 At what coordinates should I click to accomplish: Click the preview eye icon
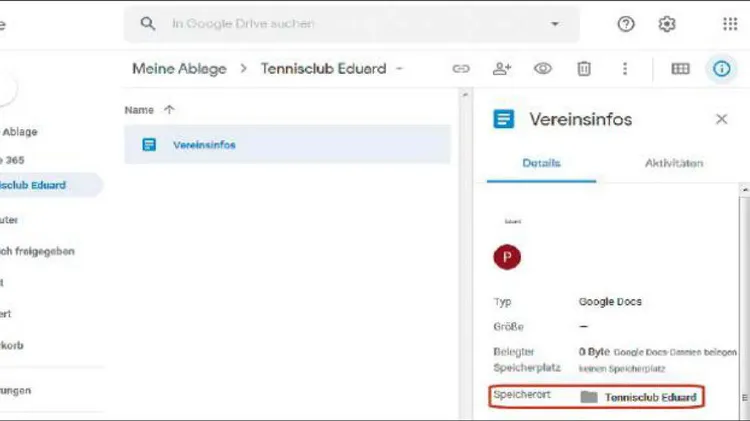pos(542,69)
